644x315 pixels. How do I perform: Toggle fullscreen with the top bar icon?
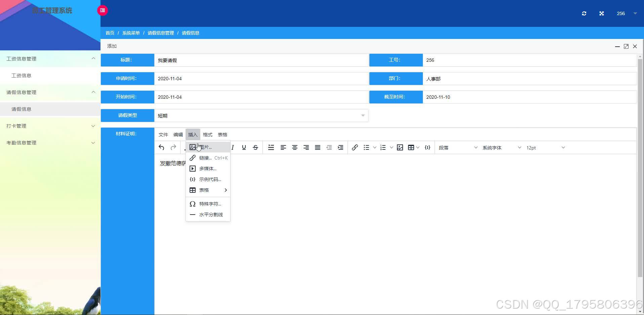click(602, 13)
